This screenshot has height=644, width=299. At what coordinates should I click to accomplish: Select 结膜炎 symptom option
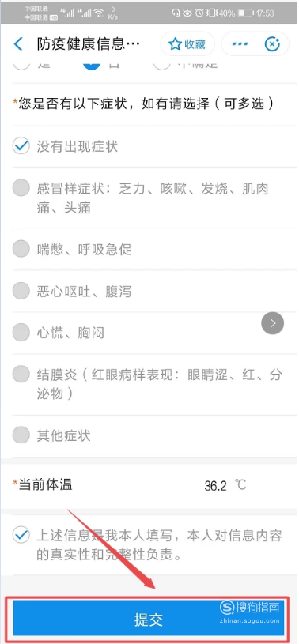(x=21, y=375)
